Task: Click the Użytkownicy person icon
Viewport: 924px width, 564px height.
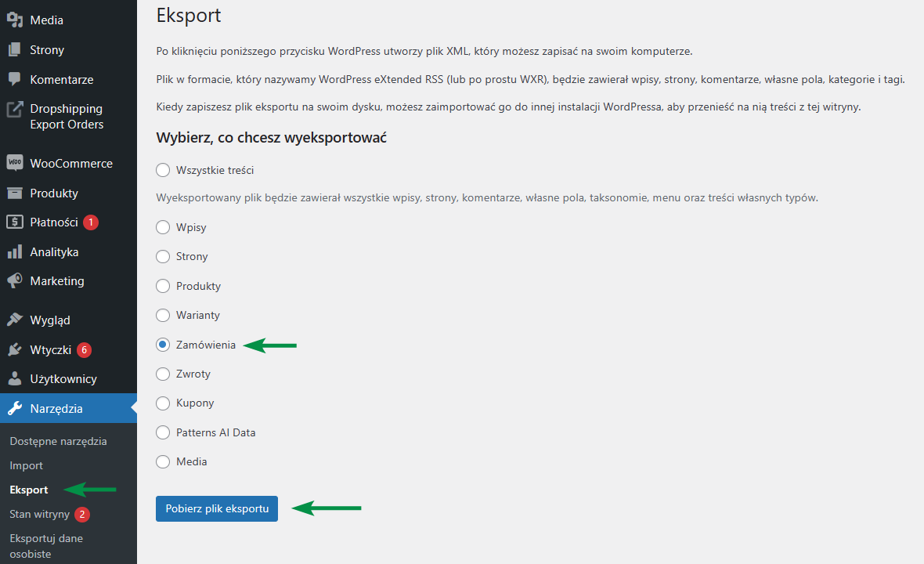Action: 15,378
